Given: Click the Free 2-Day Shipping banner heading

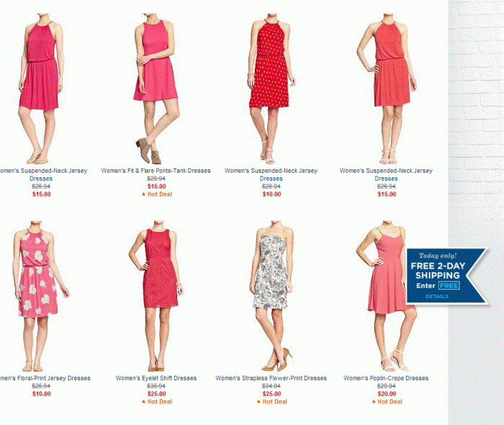Looking at the screenshot, I should pyautogui.click(x=438, y=271).
